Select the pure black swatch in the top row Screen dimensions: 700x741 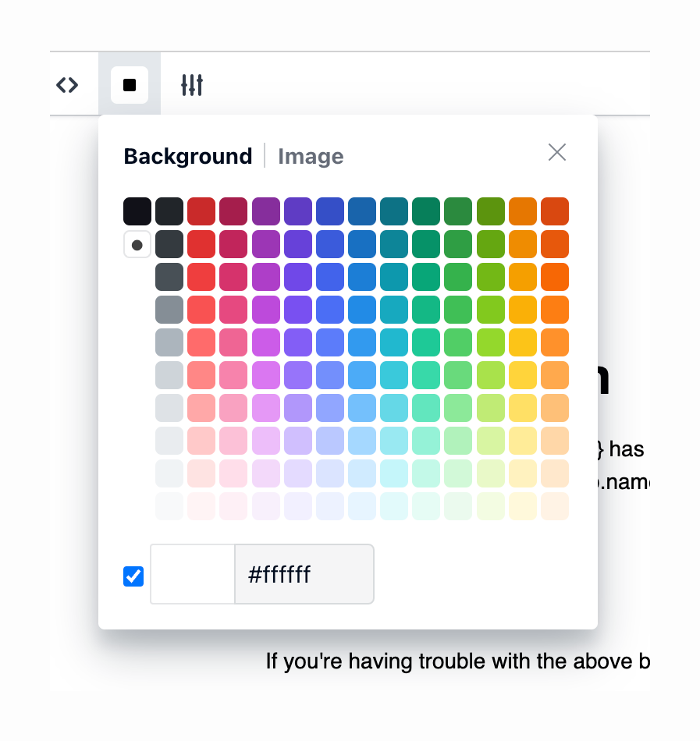coord(137,211)
